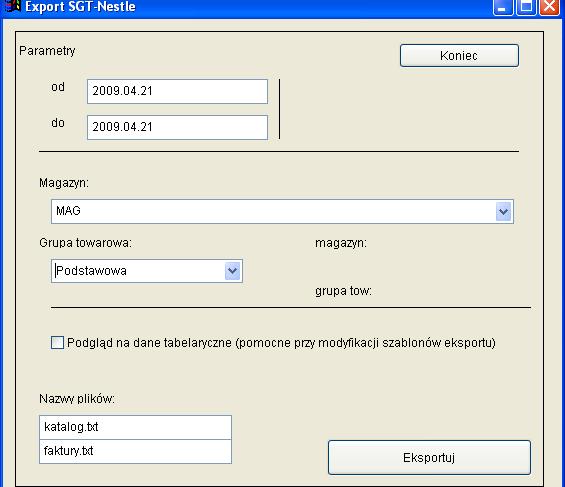The height and width of the screenshot is (487, 565).
Task: Open the Magazyn dropdown arrow
Action: (503, 211)
